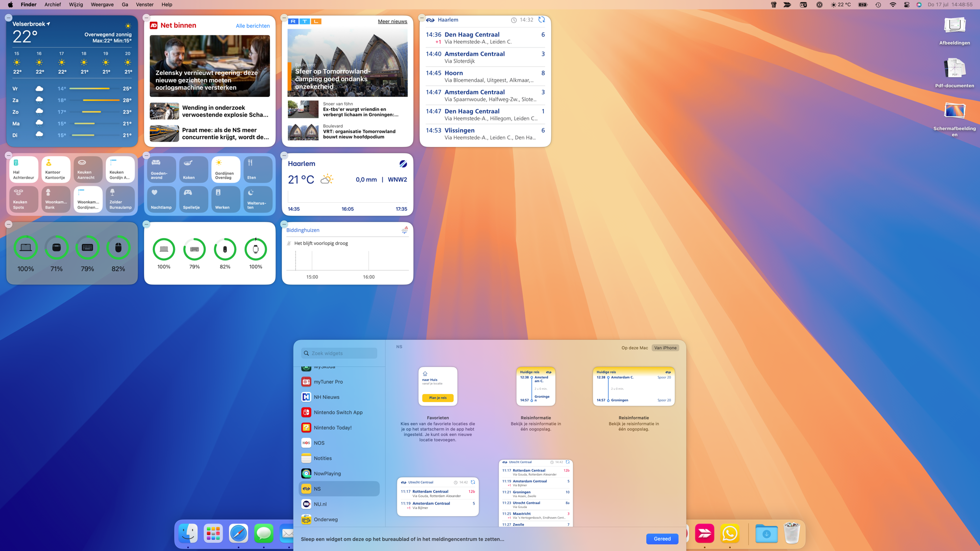Select NH Nieuws in widget list
The width and height of the screenshot is (980, 551).
pyautogui.click(x=339, y=397)
